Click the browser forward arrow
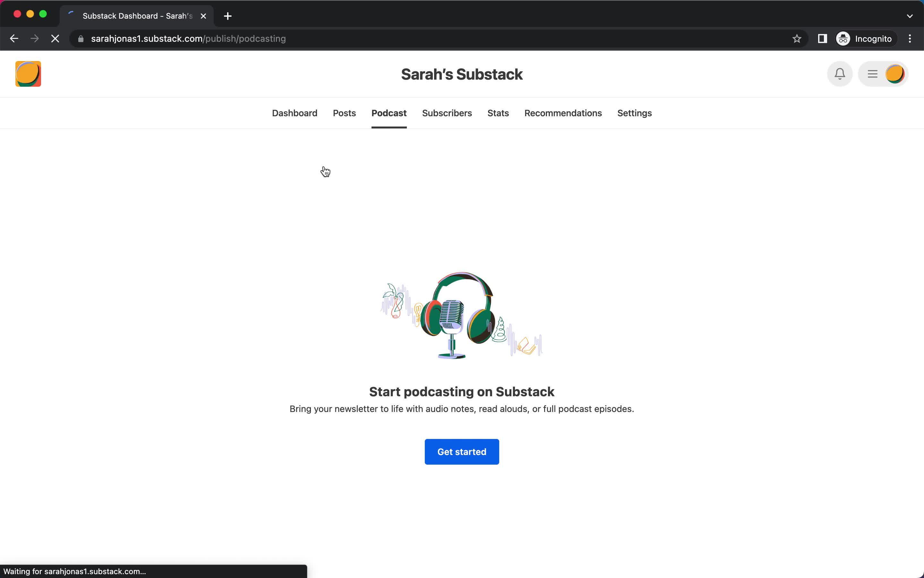The height and width of the screenshot is (578, 924). coord(35,39)
